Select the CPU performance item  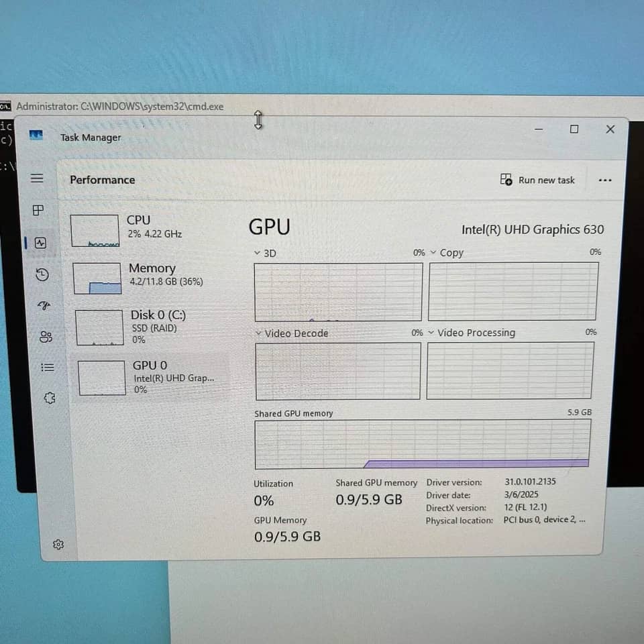click(x=148, y=230)
